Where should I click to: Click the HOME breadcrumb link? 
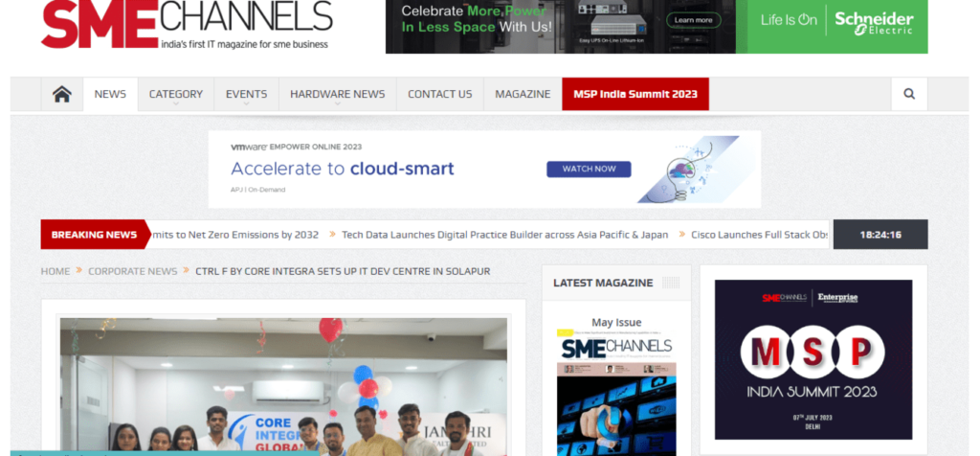point(55,271)
